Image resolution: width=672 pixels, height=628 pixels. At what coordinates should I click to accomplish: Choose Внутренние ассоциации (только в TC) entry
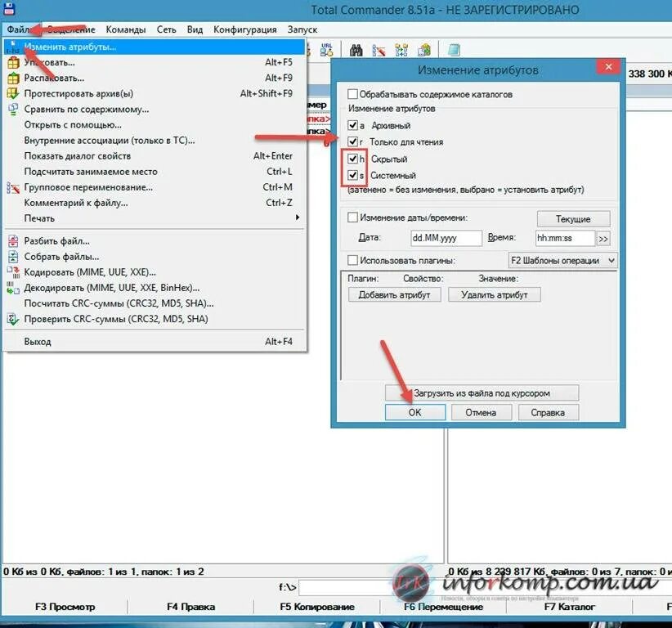pyautogui.click(x=155, y=141)
